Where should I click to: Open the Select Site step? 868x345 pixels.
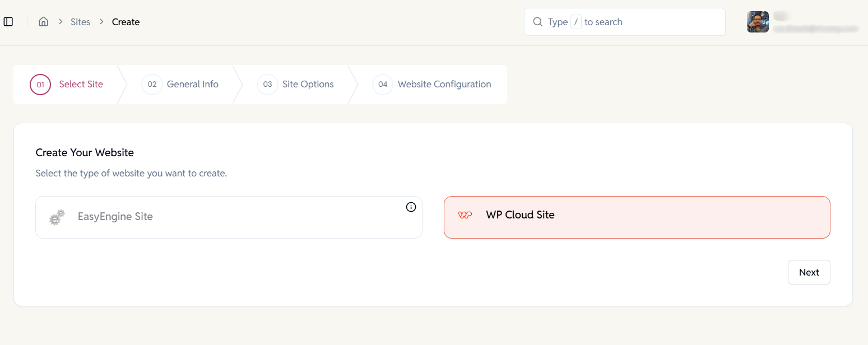81,84
